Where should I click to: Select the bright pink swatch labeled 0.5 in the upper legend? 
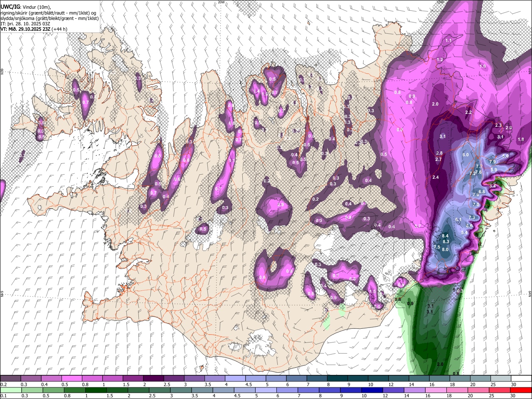[71, 378]
